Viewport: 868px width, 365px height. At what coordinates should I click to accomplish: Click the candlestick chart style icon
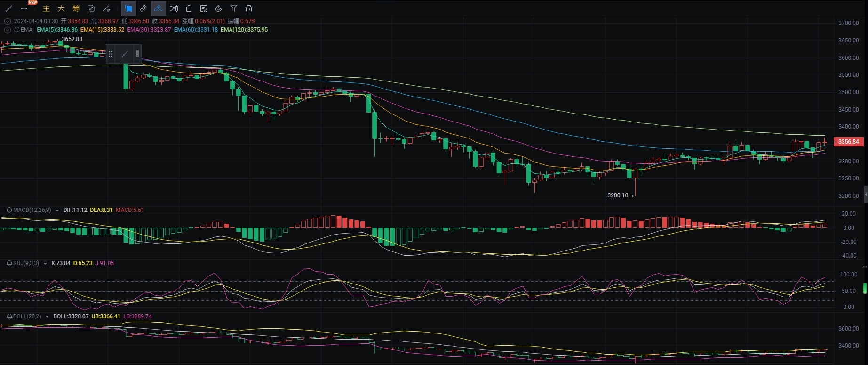(174, 8)
